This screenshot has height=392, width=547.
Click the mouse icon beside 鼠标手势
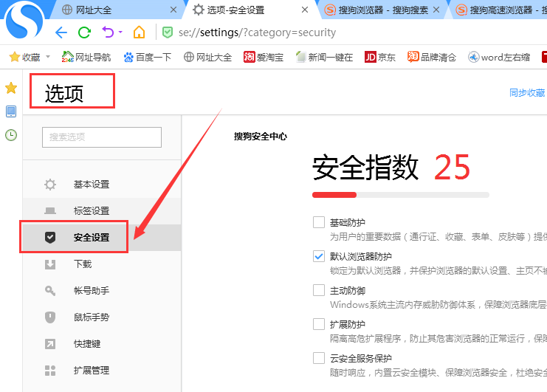(x=50, y=317)
